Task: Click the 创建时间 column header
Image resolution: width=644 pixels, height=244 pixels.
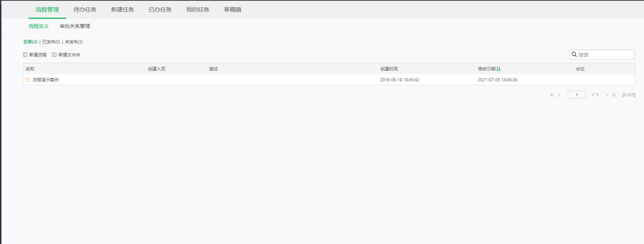Action: click(x=426, y=69)
